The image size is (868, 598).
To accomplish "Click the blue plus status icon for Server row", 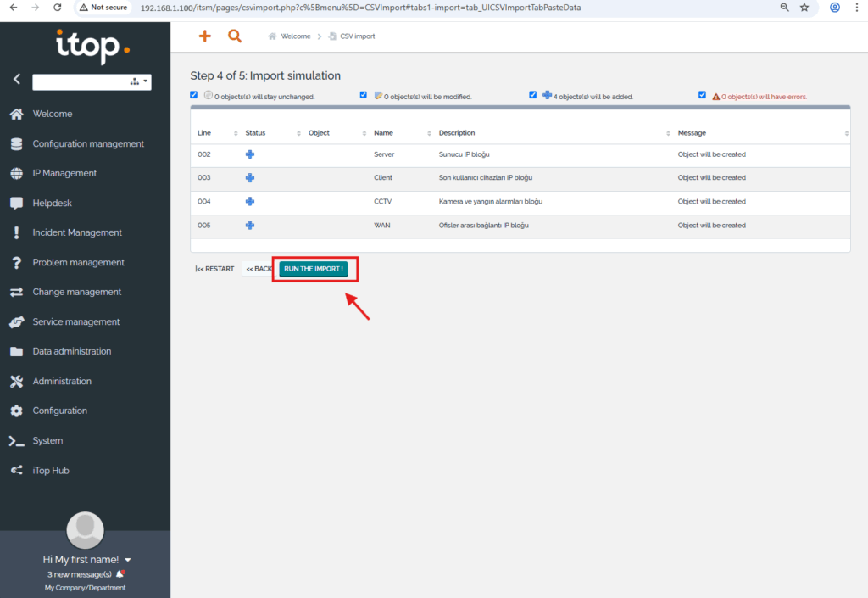I will (x=250, y=154).
